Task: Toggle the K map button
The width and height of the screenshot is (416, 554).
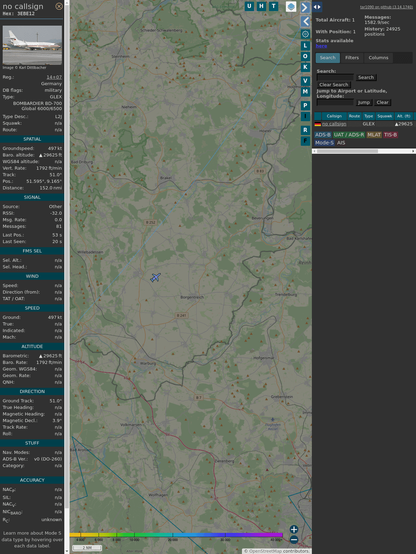Action: (305, 67)
